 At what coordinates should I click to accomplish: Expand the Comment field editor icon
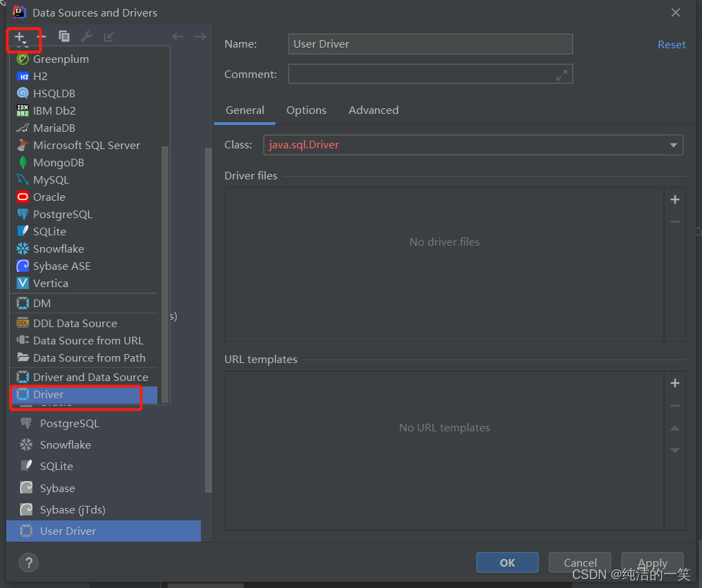(561, 75)
